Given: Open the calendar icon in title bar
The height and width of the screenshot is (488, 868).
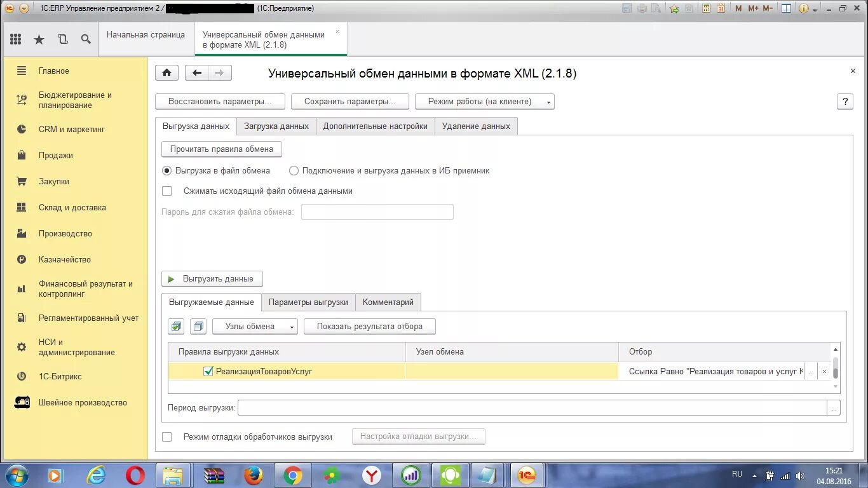Looking at the screenshot, I should [721, 8].
